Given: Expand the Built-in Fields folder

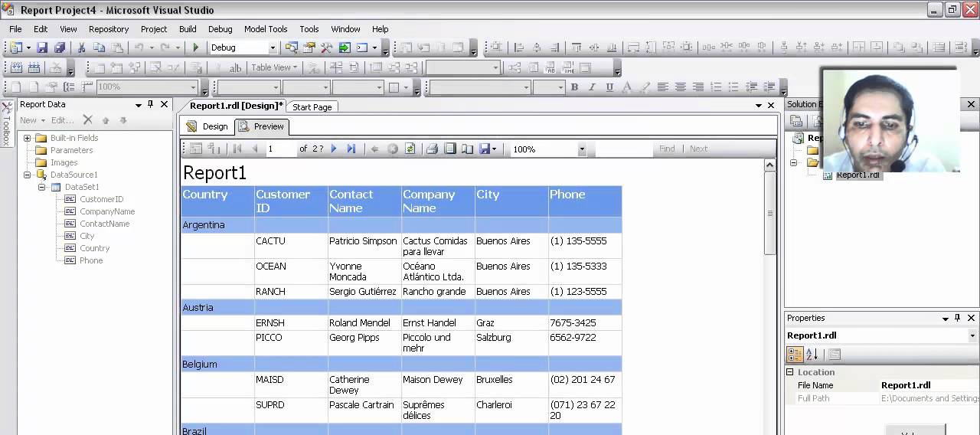Looking at the screenshot, I should [28, 138].
